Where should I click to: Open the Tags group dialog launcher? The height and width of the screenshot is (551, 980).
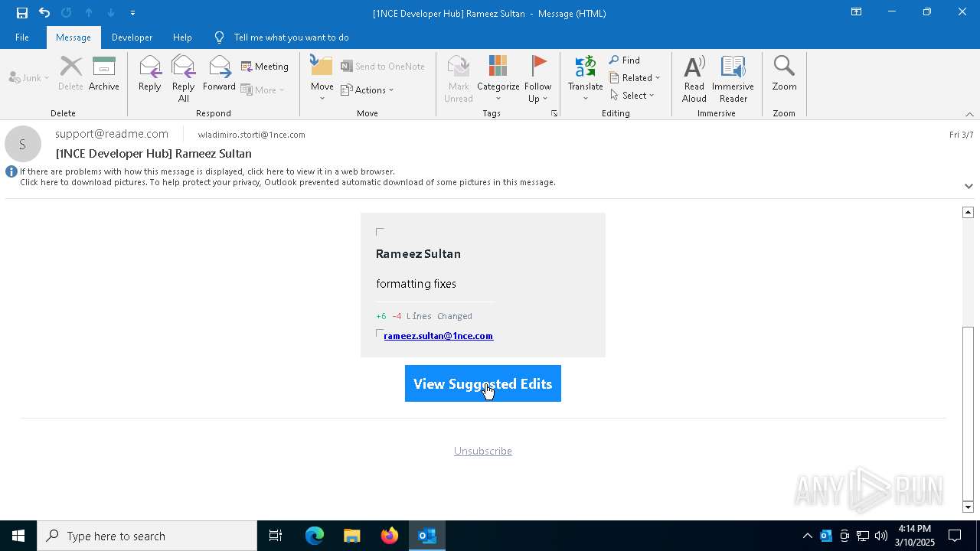(554, 113)
